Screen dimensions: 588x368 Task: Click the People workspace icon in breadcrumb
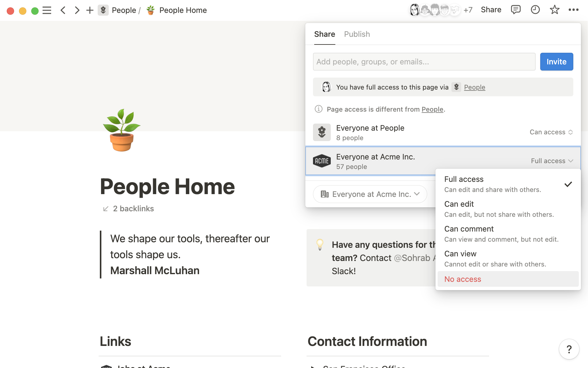tap(103, 10)
